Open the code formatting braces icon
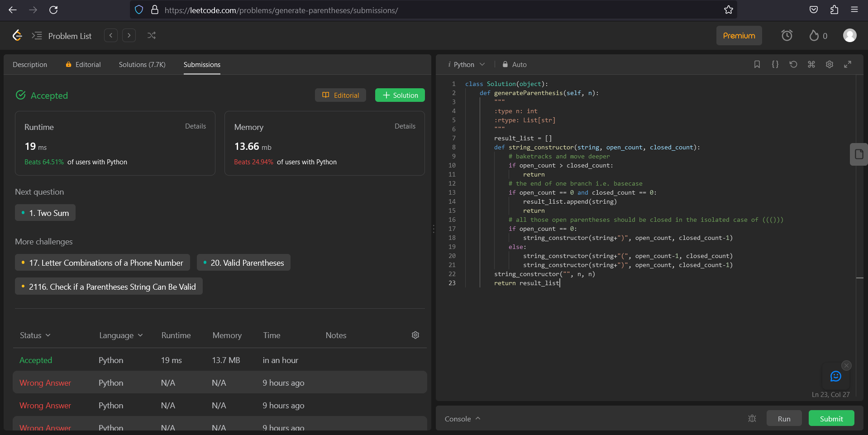Image resolution: width=868 pixels, height=435 pixels. point(775,64)
